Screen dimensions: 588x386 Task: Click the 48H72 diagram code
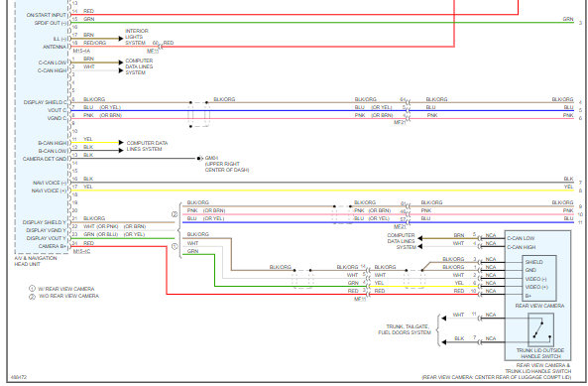pos(19,377)
